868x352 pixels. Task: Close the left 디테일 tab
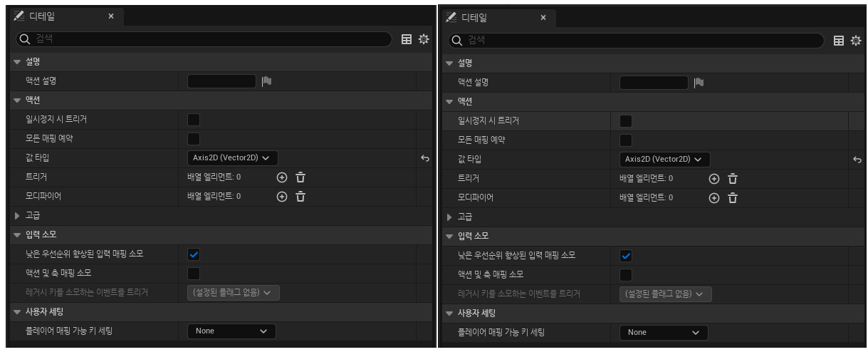110,16
